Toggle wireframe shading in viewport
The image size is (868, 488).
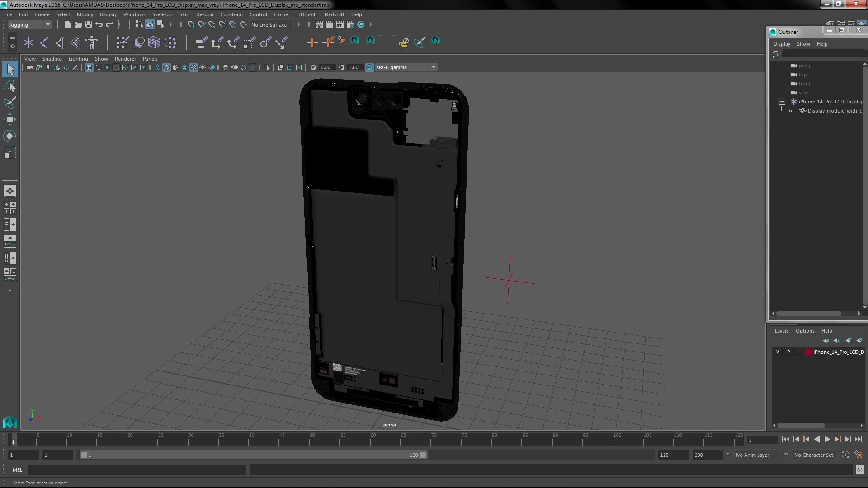coord(157,67)
